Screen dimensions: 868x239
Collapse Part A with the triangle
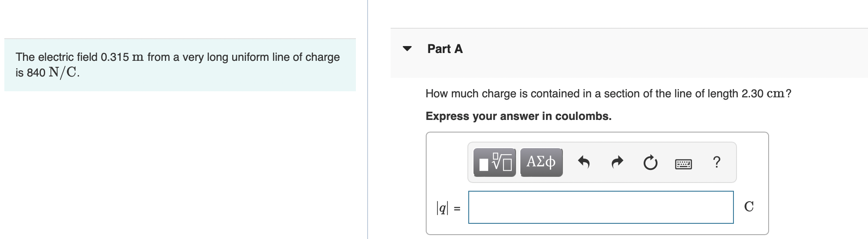click(407, 49)
